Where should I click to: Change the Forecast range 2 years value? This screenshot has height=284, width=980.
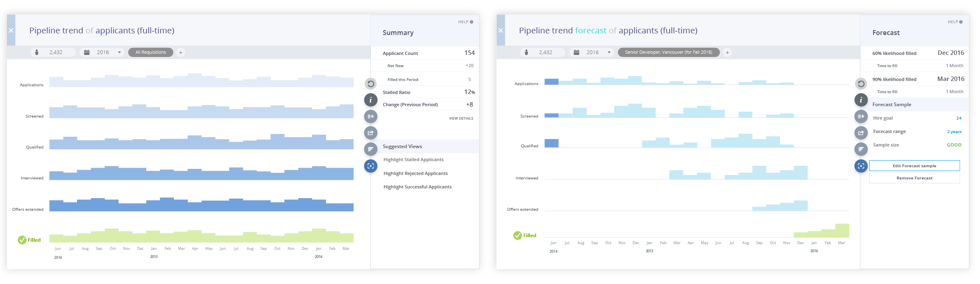tap(954, 132)
